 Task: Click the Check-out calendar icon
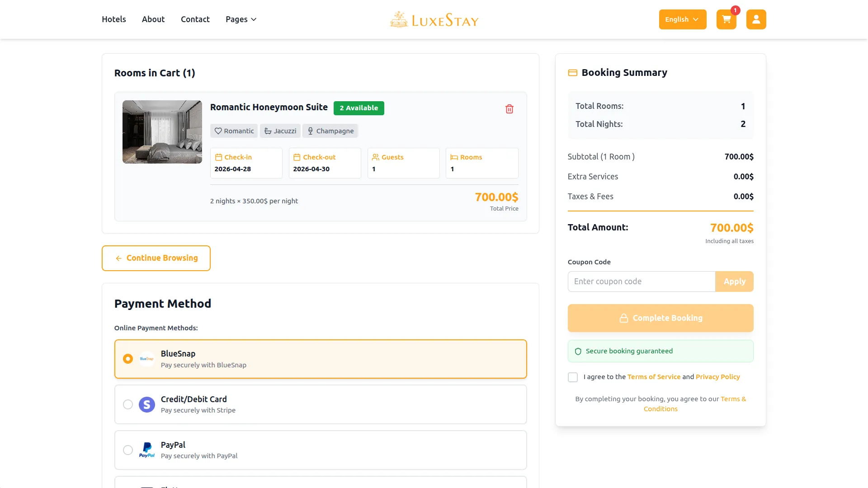click(297, 157)
